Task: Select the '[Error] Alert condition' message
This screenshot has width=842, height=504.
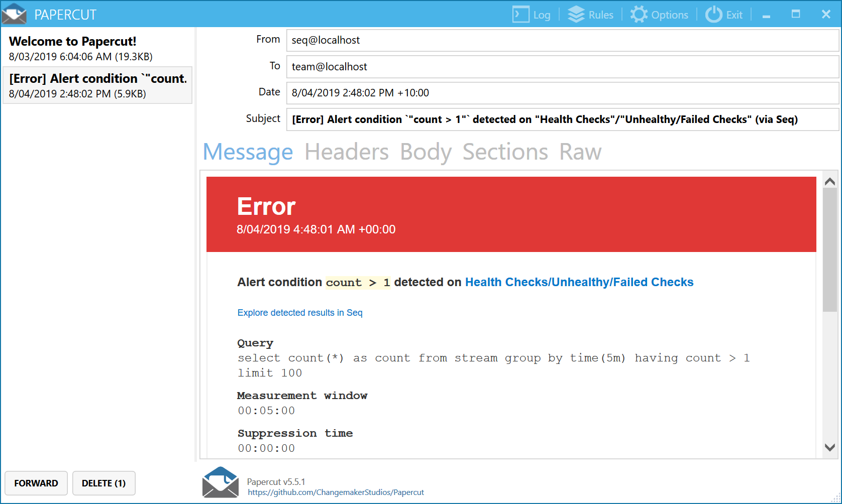Action: click(97, 85)
